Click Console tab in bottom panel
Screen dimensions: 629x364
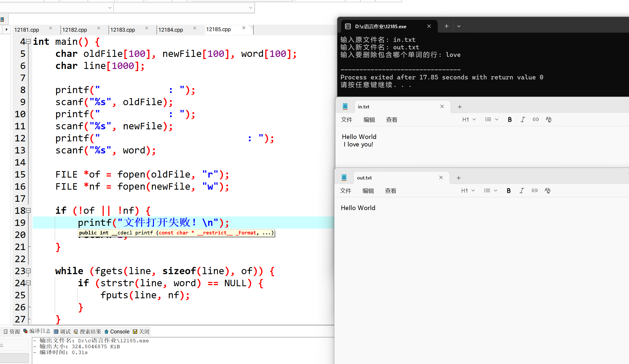117,332
